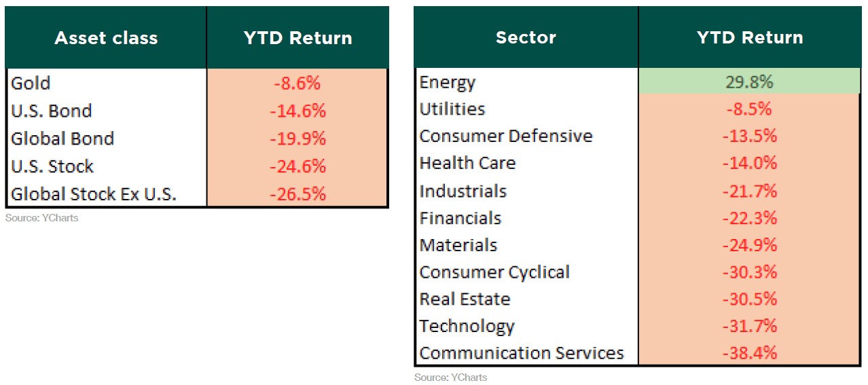This screenshot has height=385, width=868.
Task: Click the Source: YCharts text under sector table
Action: pyautogui.click(x=450, y=377)
